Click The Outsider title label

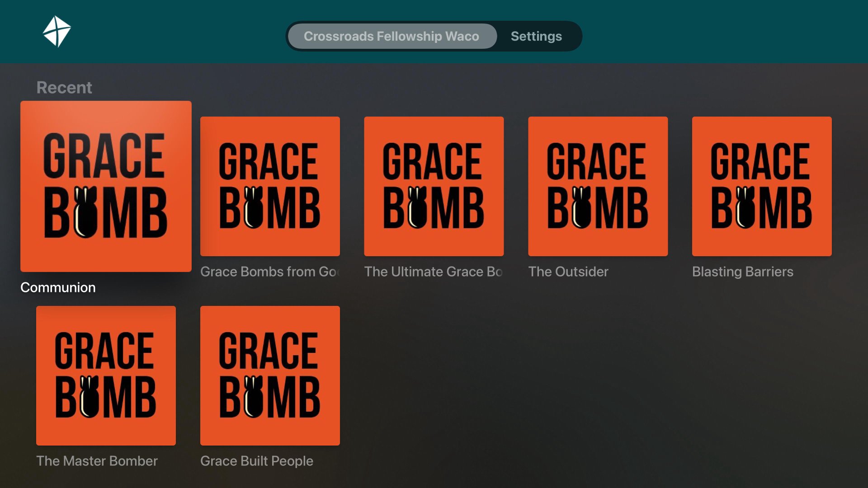coord(568,272)
